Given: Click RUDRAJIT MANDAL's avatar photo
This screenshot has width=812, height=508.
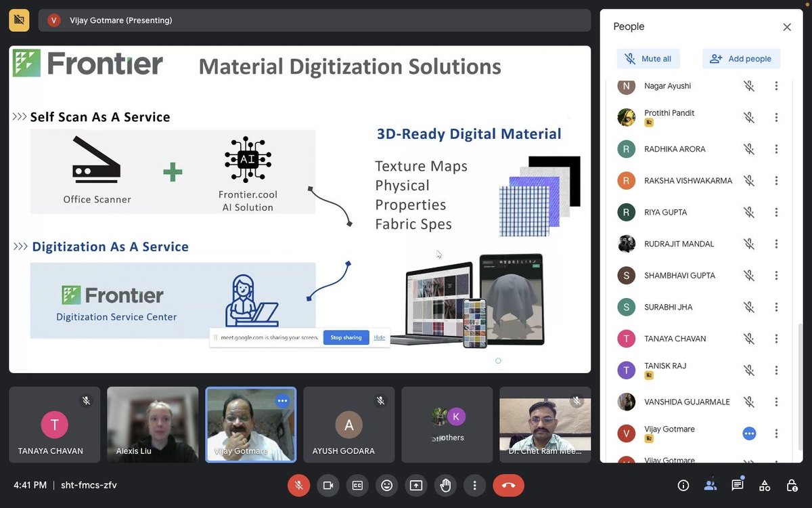Looking at the screenshot, I should click(627, 244).
